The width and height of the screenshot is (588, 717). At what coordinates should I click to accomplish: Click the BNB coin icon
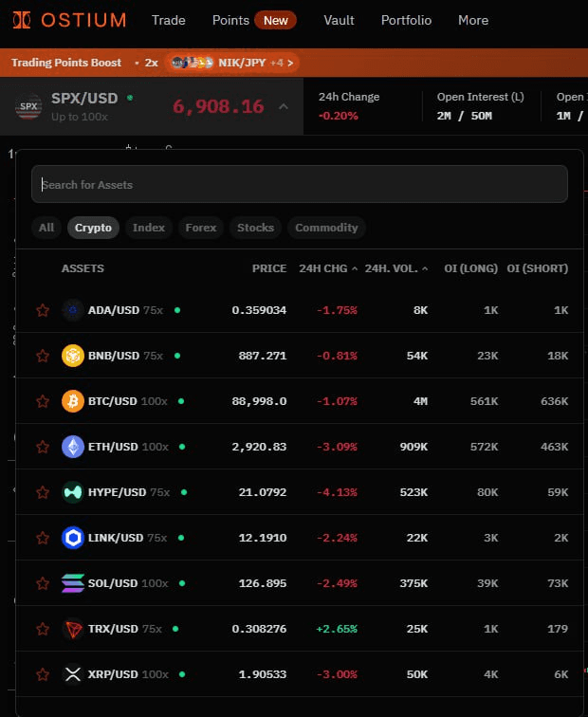tap(73, 356)
